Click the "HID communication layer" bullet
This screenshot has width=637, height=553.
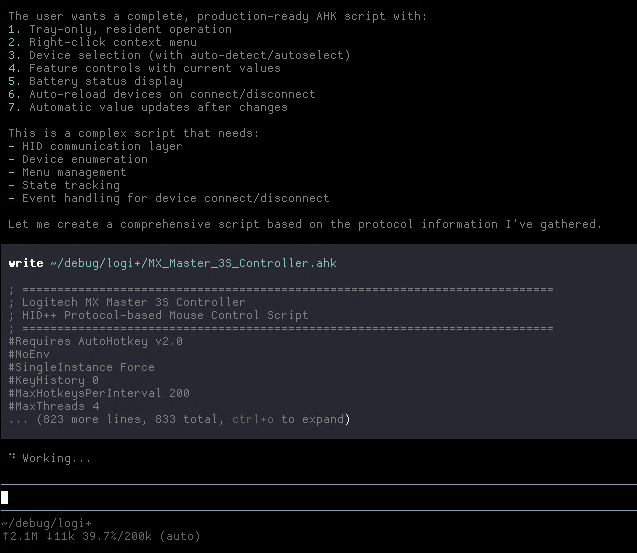pyautogui.click(x=101, y=146)
